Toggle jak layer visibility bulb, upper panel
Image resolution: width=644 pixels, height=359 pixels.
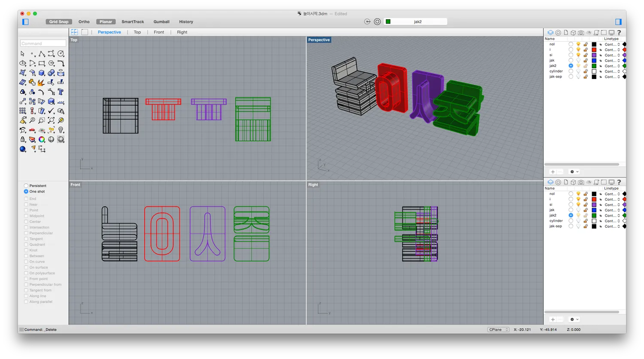click(x=578, y=60)
